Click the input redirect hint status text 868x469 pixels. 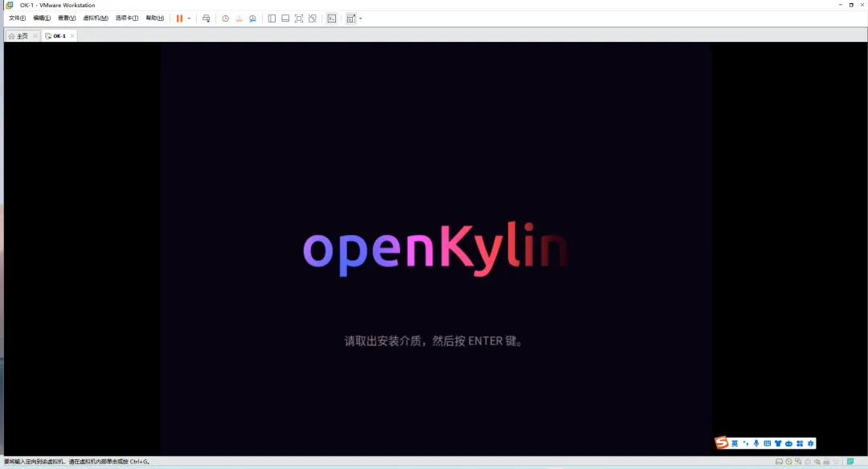pyautogui.click(x=77, y=462)
